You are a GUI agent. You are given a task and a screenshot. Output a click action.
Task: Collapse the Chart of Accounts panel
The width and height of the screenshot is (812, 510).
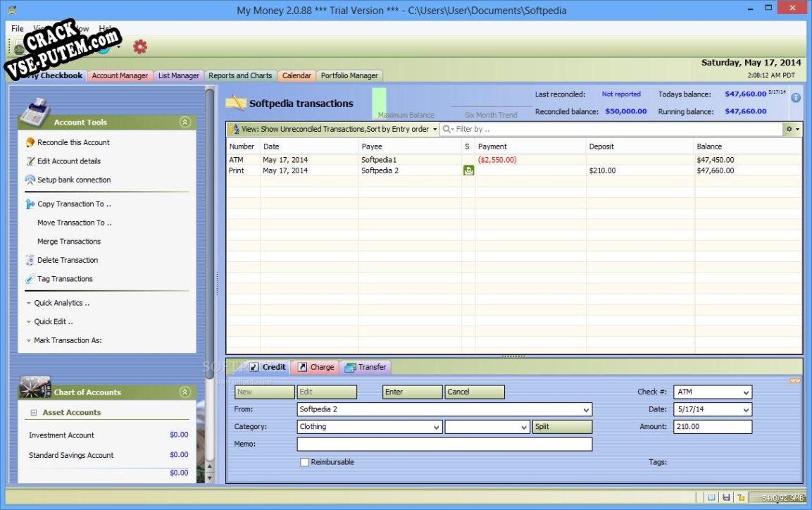pyautogui.click(x=185, y=392)
